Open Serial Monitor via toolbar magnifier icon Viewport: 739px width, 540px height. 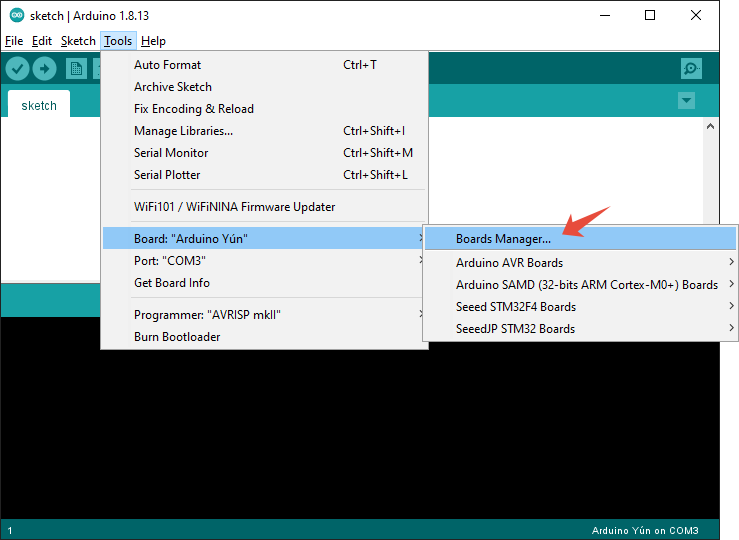pyautogui.click(x=690, y=68)
